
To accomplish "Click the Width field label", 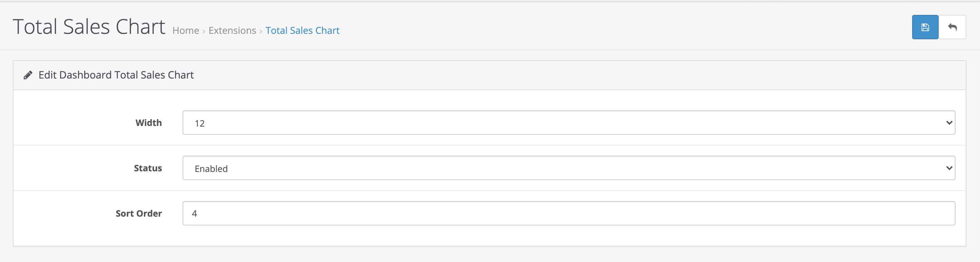I will point(148,123).
